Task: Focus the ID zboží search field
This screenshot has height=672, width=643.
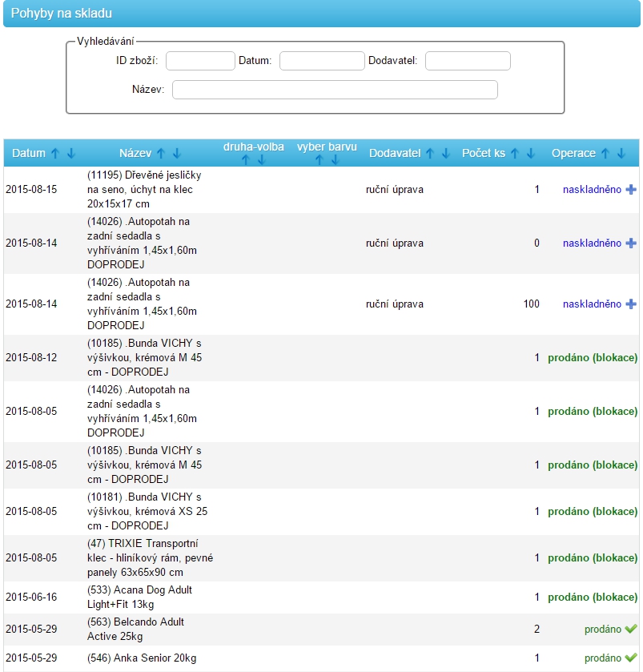Action: coord(200,61)
